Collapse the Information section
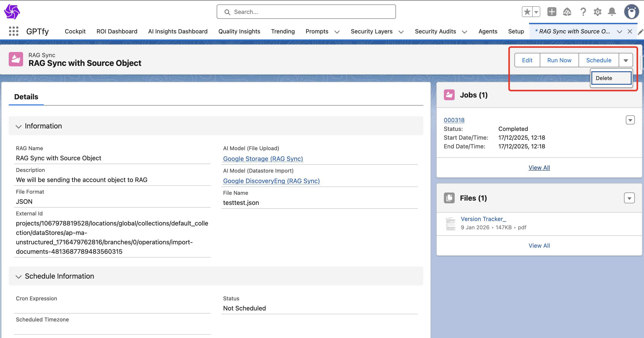 (x=19, y=126)
